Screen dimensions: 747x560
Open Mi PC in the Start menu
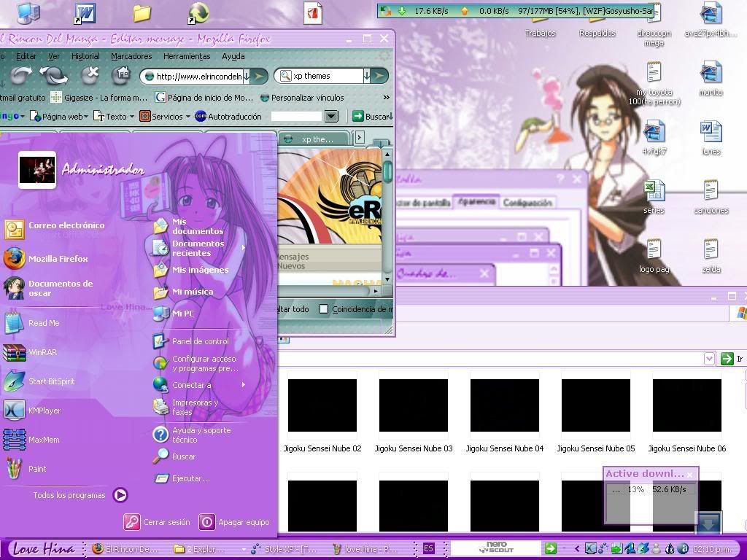click(174, 314)
